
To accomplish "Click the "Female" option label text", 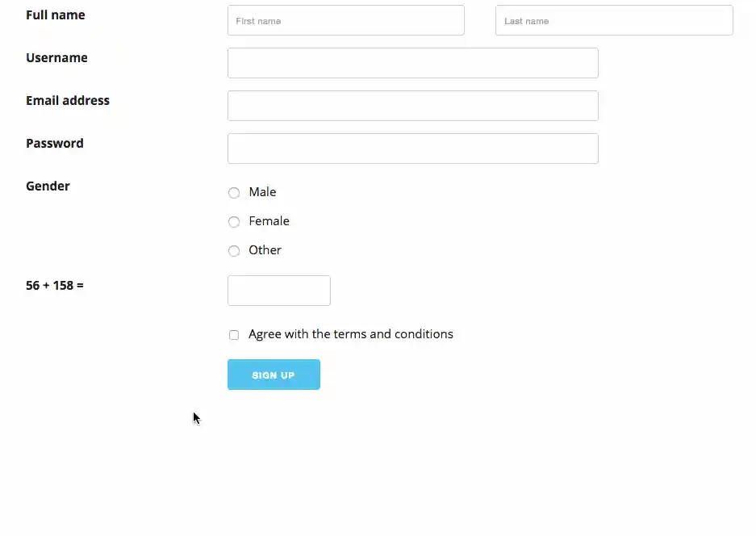I will (269, 221).
